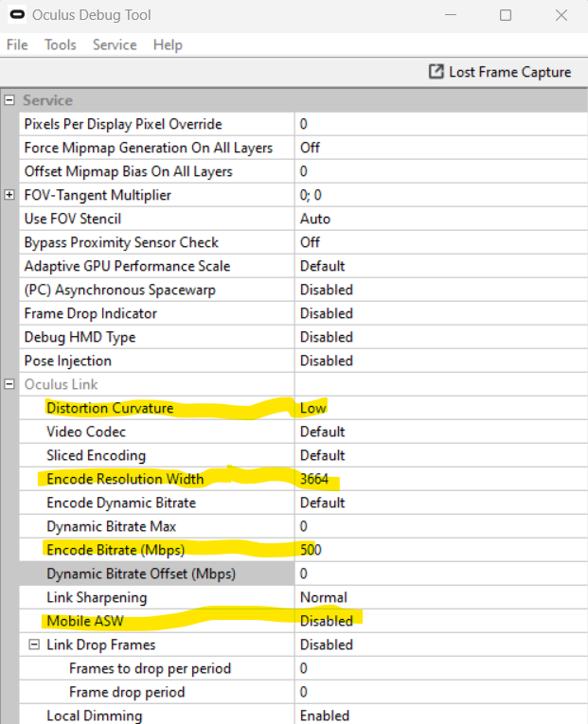Select the Encode Dynamic Bitrate label
Viewport: 588px width, 724px height.
click(x=121, y=503)
